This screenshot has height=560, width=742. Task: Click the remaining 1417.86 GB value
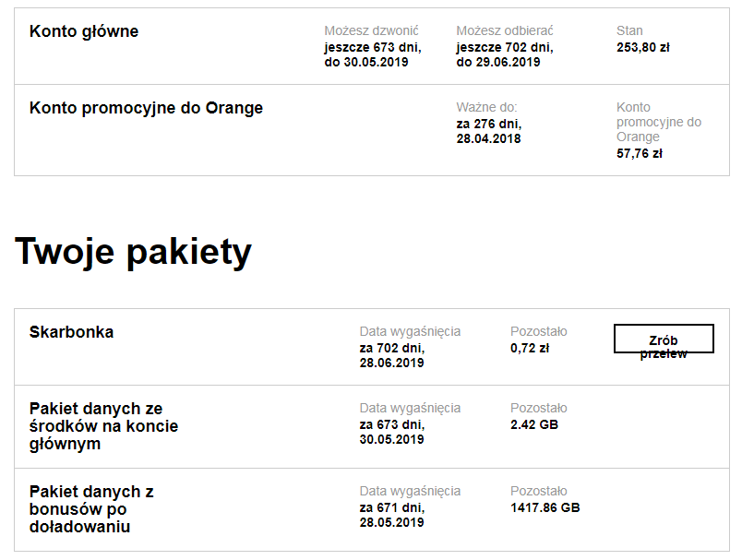(545, 507)
